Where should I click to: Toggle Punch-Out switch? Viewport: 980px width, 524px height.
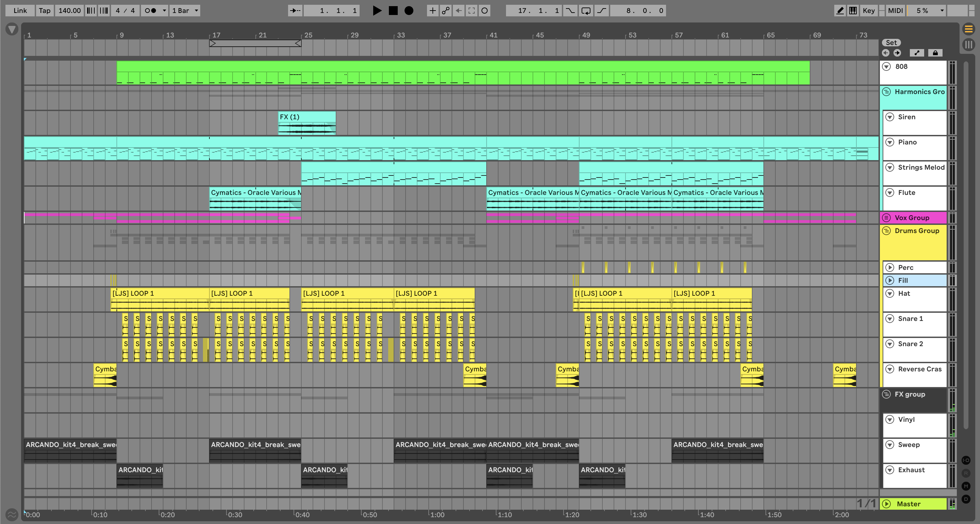601,11
